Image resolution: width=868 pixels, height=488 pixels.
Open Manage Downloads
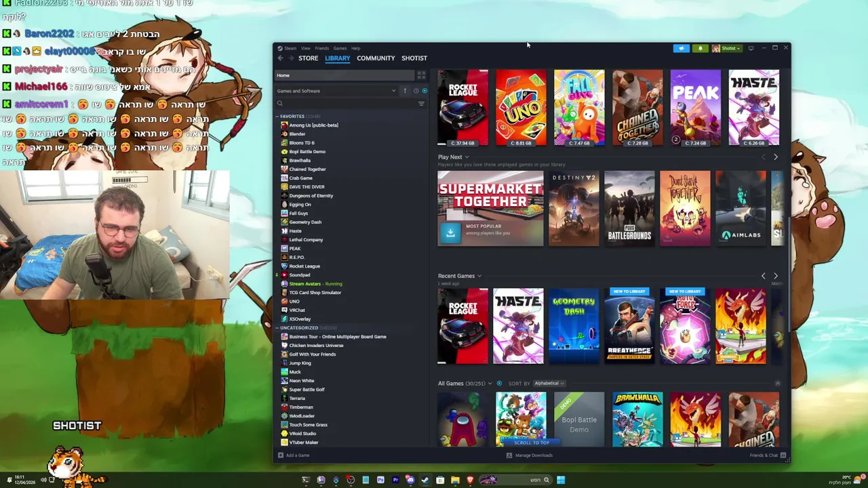pyautogui.click(x=530, y=455)
